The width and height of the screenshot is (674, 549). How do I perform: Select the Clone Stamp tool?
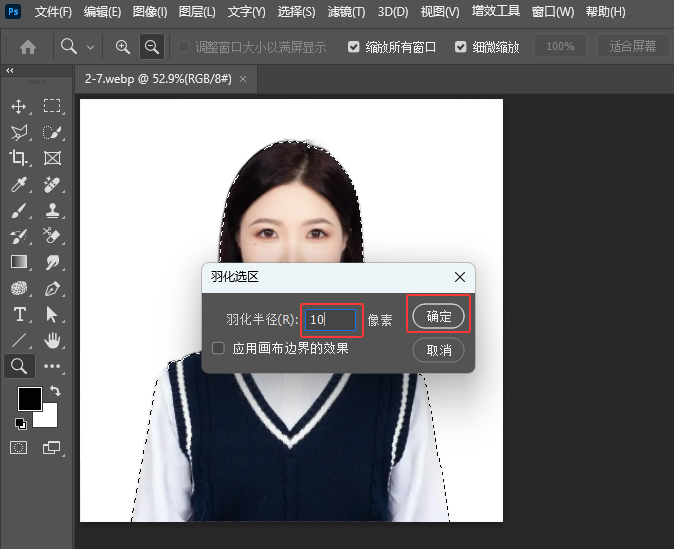tap(52, 210)
